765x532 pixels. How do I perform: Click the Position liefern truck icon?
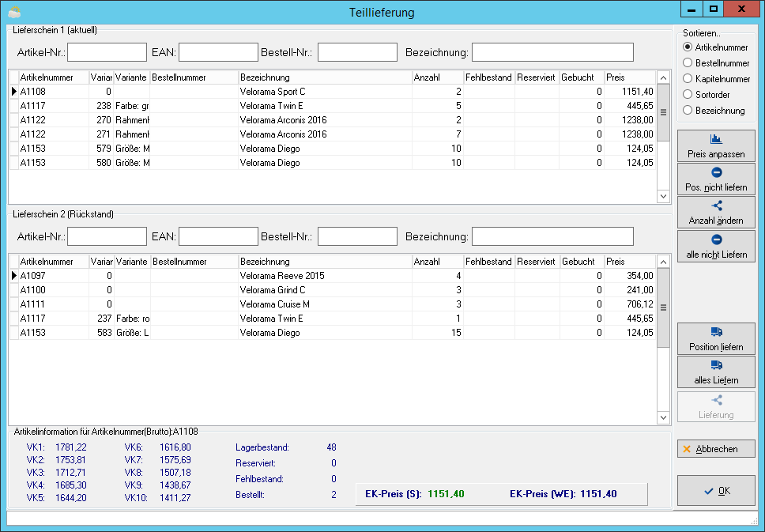(716, 332)
